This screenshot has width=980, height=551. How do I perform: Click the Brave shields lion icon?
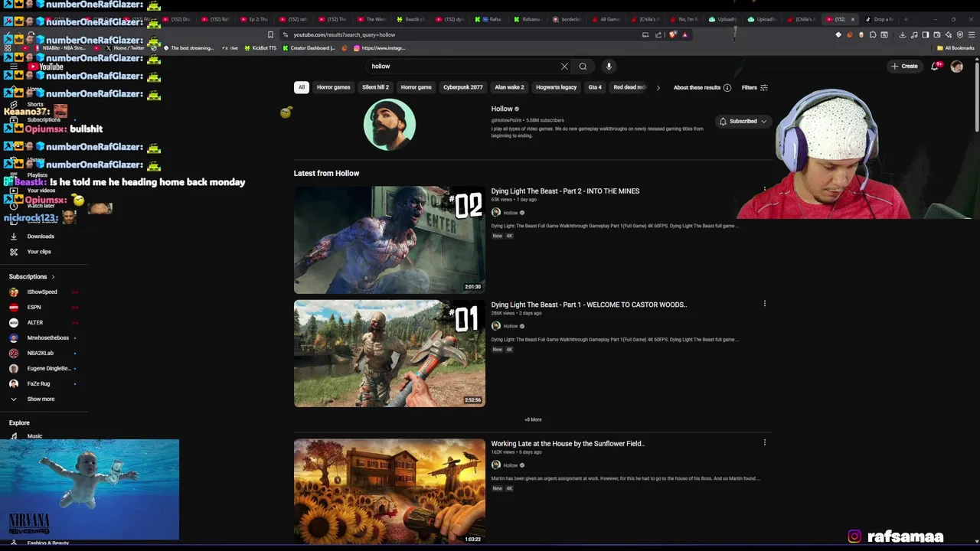click(x=673, y=34)
